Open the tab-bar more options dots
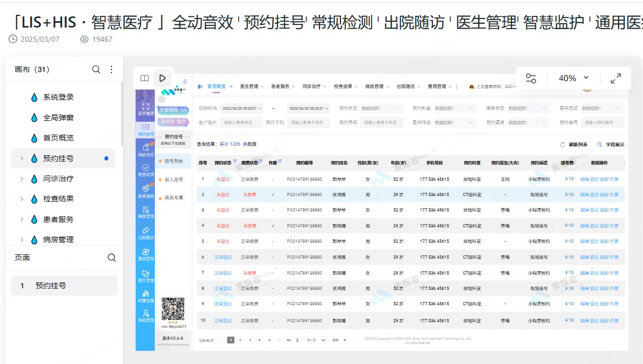643x364 pixels. tap(457, 86)
